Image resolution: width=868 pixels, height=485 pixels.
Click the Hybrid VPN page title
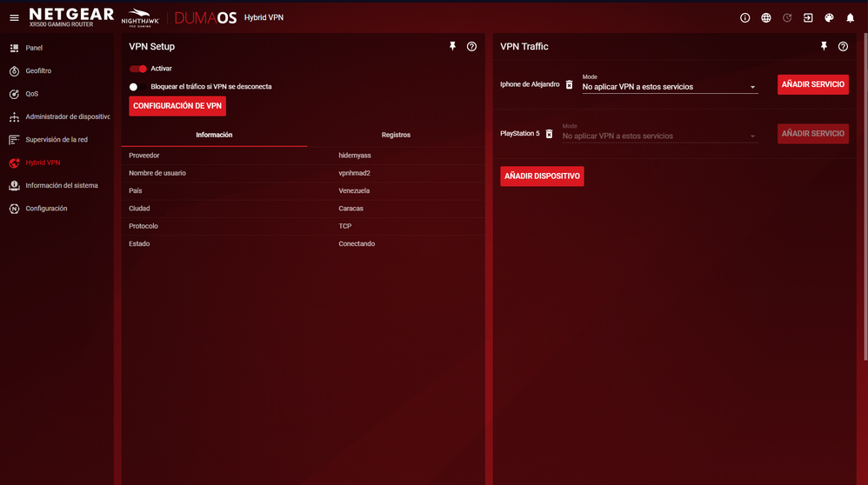[x=264, y=17]
